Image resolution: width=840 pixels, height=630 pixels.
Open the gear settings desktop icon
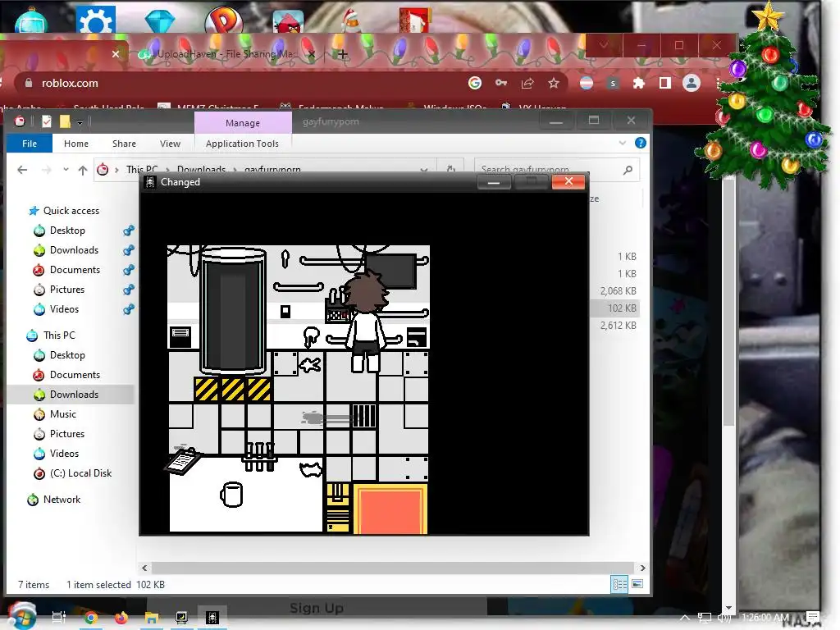point(96,21)
